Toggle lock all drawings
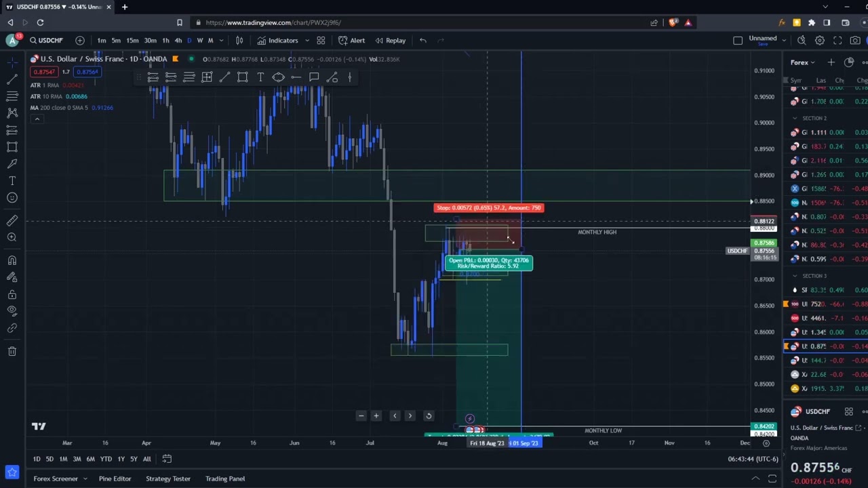The height and width of the screenshot is (488, 868). 12,295
